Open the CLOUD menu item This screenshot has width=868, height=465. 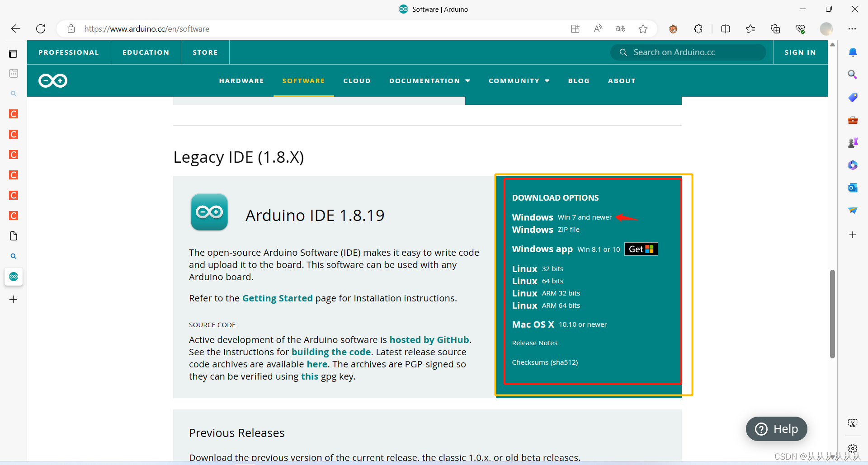(357, 80)
